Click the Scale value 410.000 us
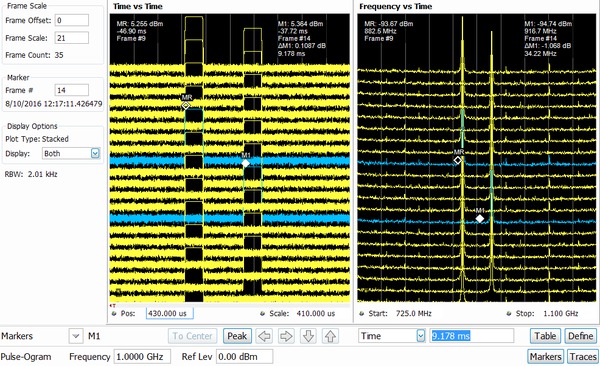 coord(316,314)
